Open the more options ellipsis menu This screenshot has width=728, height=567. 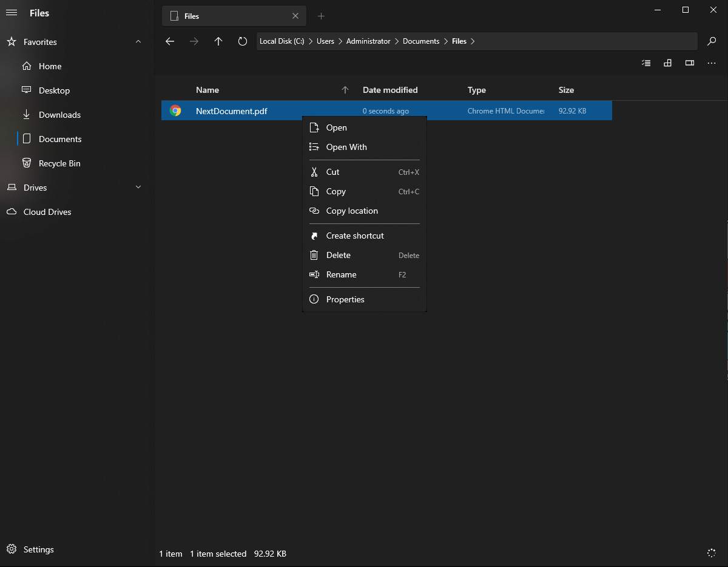pos(711,63)
